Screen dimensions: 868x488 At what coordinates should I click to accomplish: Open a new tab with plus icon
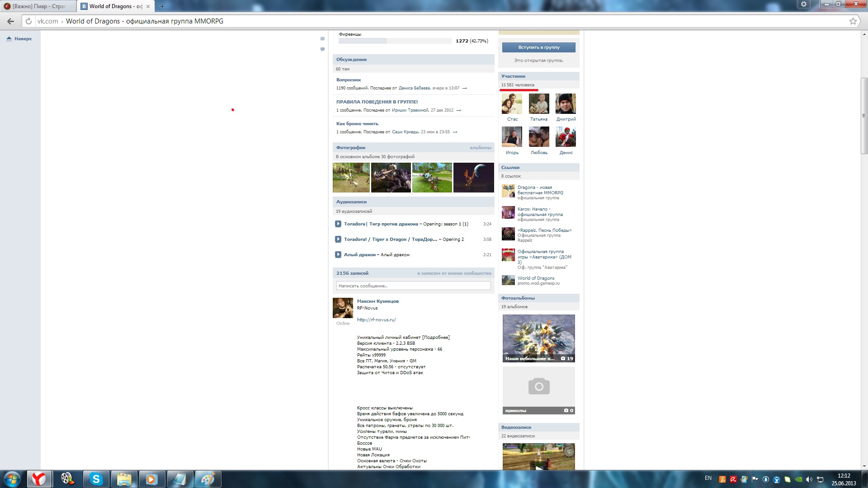[x=162, y=6]
